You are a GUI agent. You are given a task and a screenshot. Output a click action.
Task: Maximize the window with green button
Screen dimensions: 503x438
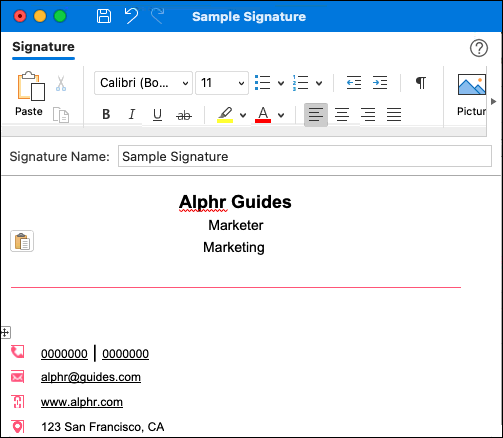click(x=60, y=16)
